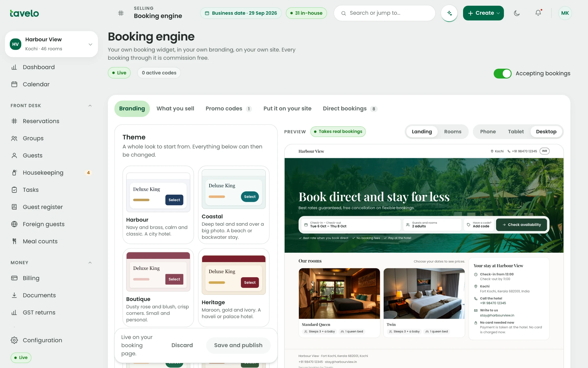The height and width of the screenshot is (368, 588).
Task: Open Meal counts
Action: pos(51,241)
